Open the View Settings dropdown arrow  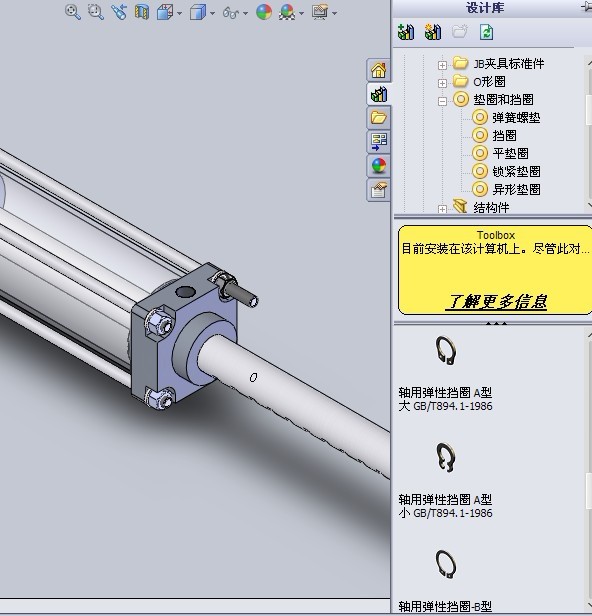tap(335, 13)
